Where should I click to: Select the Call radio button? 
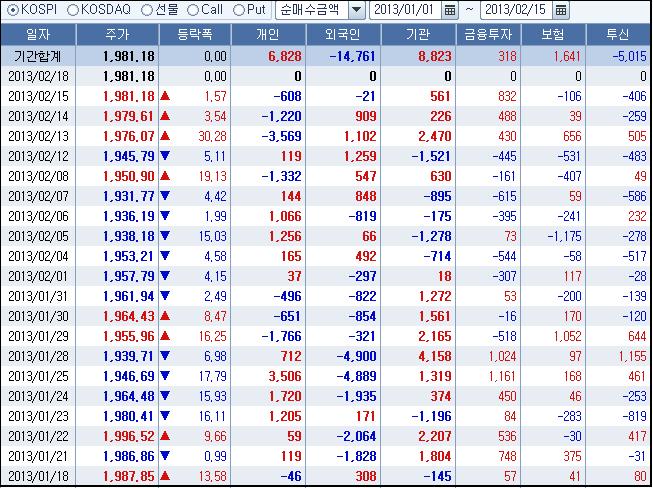[193, 10]
